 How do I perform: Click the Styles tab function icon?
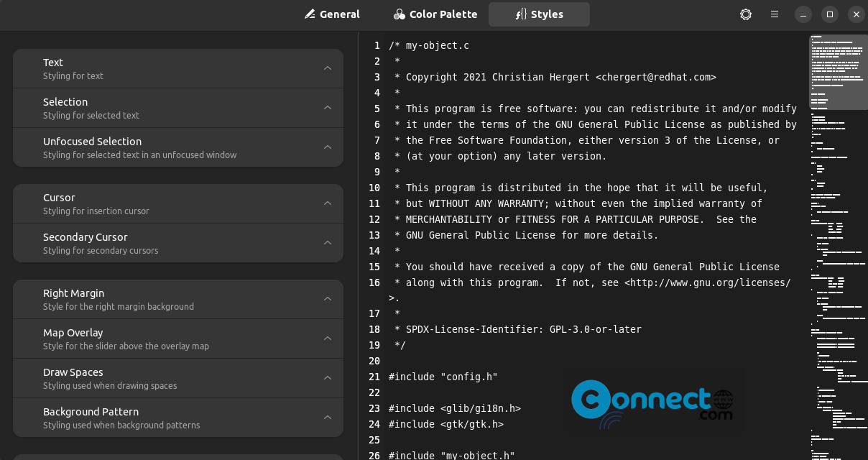point(521,14)
